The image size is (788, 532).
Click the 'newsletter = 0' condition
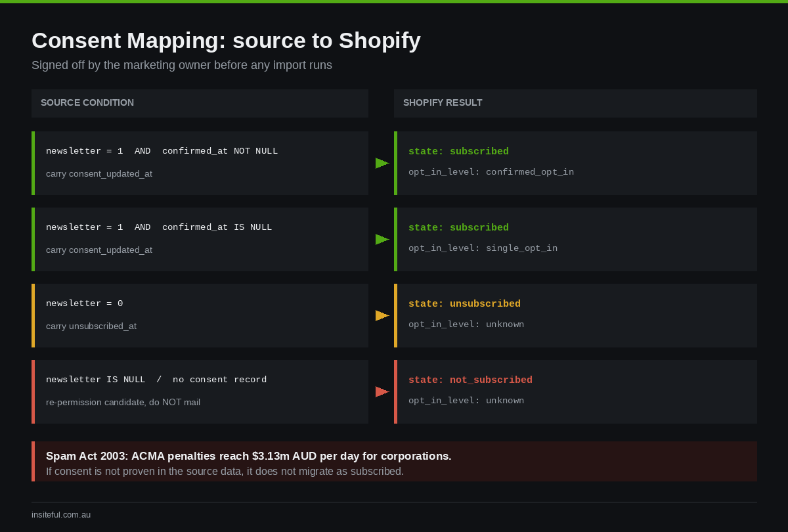pyautogui.click(x=84, y=303)
